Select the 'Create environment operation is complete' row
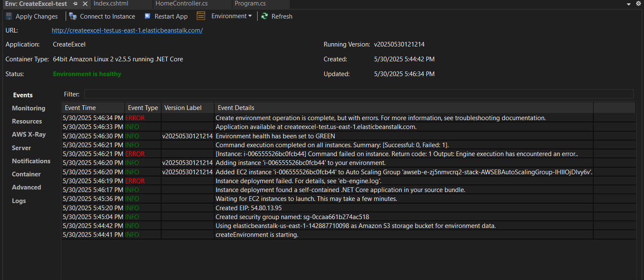644x280 pixels. [x=349, y=118]
